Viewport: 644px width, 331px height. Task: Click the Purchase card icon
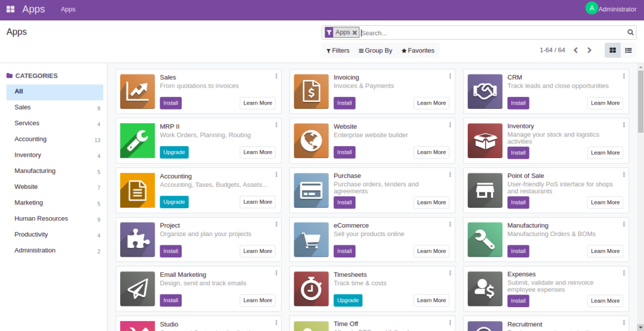pyautogui.click(x=311, y=191)
